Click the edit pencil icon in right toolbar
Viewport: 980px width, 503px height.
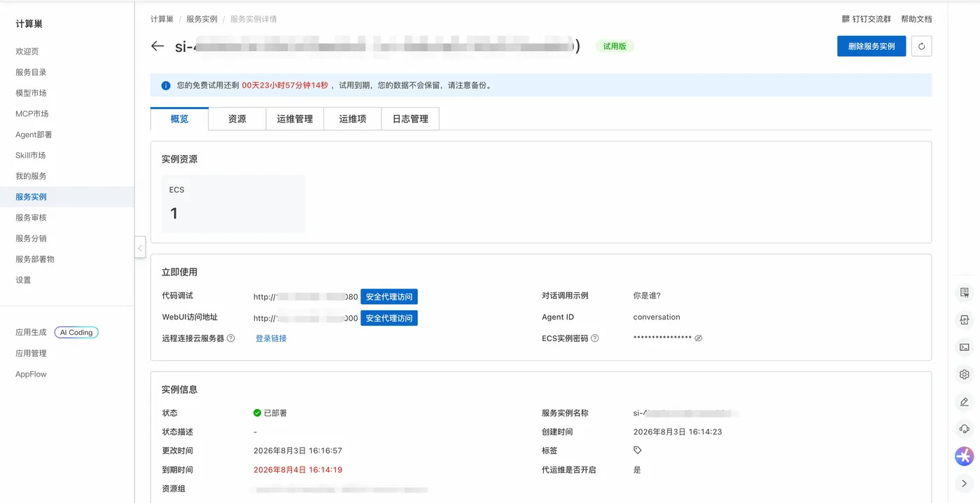pyautogui.click(x=965, y=401)
